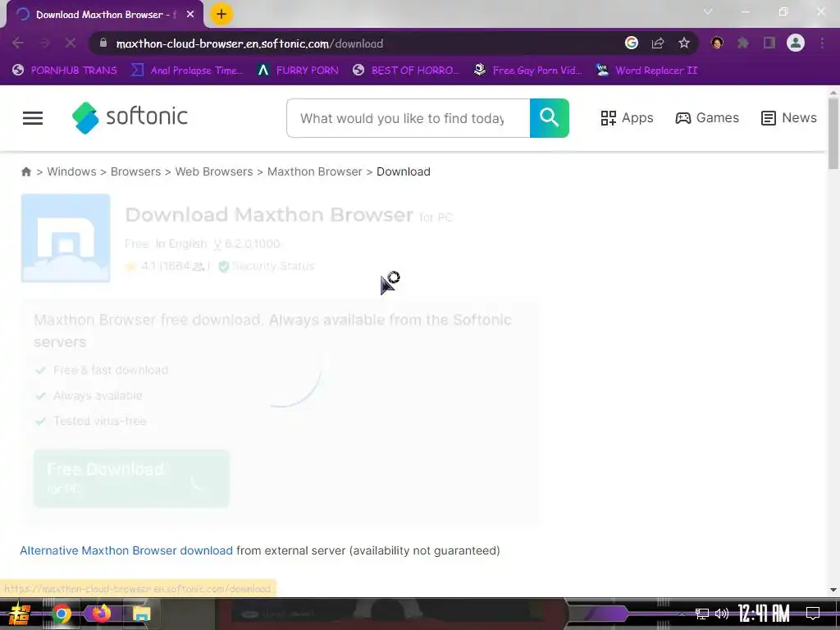Bookmark this page with the star icon
Screen dimensions: 840x630
point(684,43)
